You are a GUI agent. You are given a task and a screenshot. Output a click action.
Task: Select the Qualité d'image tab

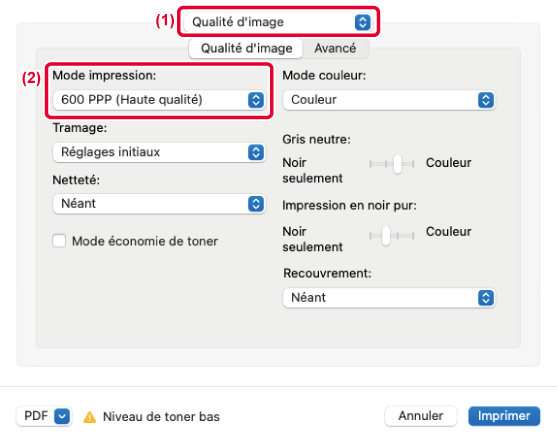(246, 48)
